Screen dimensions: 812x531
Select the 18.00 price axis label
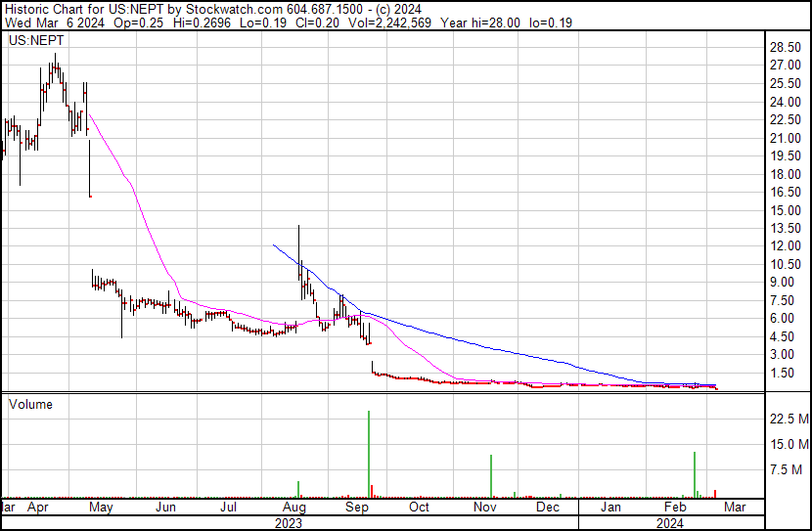tap(786, 174)
